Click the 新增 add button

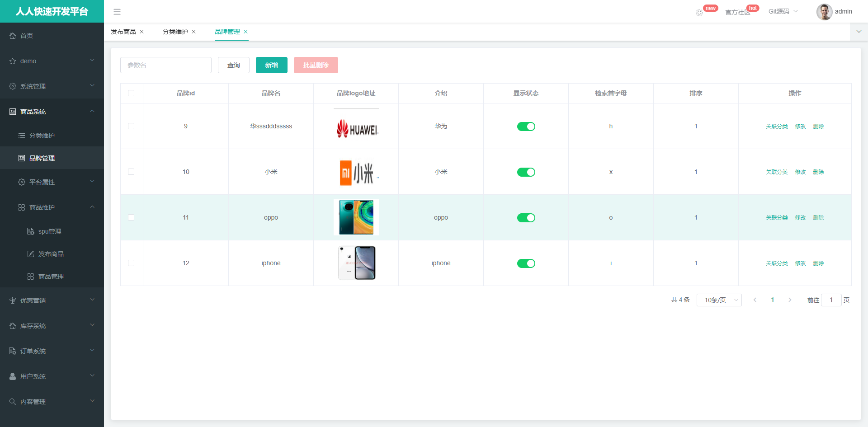272,65
